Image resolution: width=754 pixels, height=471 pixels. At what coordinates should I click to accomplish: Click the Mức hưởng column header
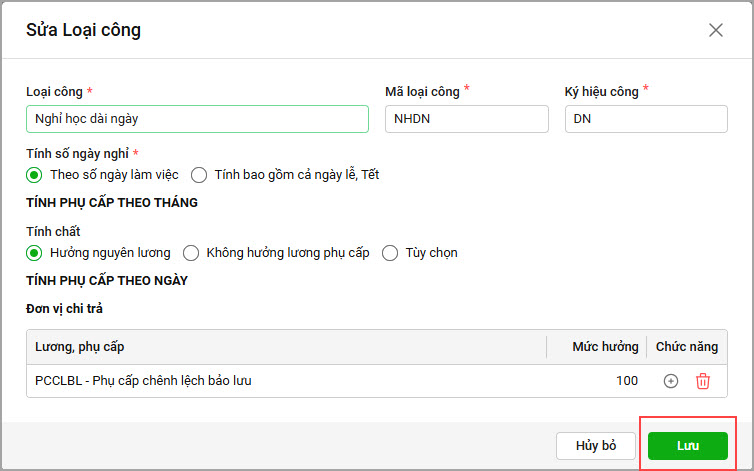[x=604, y=347]
